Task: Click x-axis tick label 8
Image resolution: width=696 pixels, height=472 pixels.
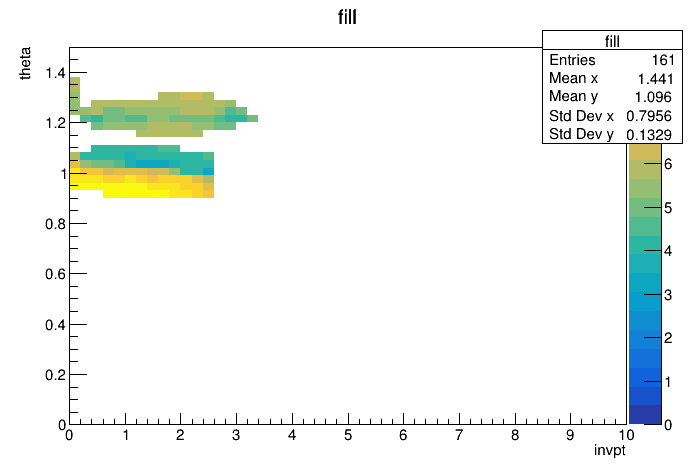Action: tap(515, 435)
